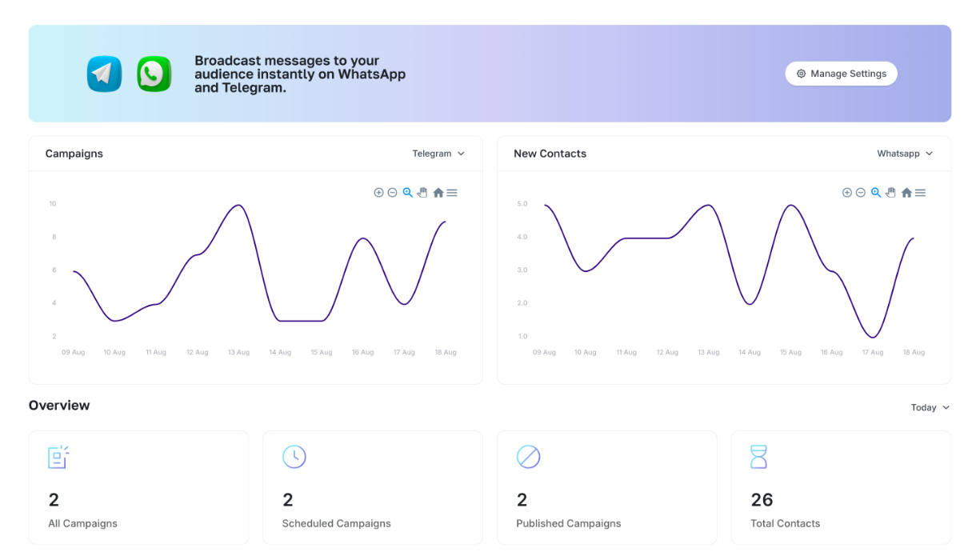Open the Today date range dropdown

pyautogui.click(x=930, y=407)
